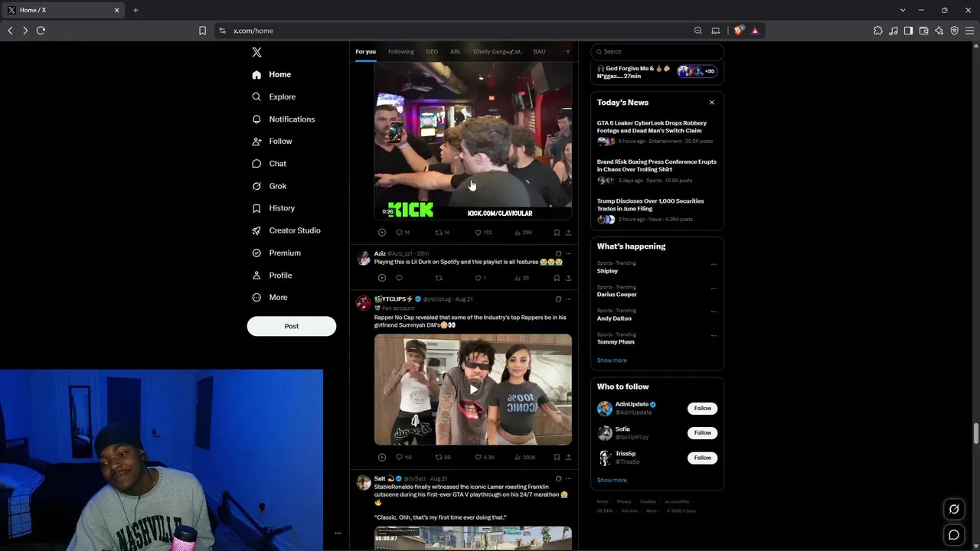Image resolution: width=980 pixels, height=551 pixels.
Task: Click the Premium badge icon
Action: pos(256,253)
